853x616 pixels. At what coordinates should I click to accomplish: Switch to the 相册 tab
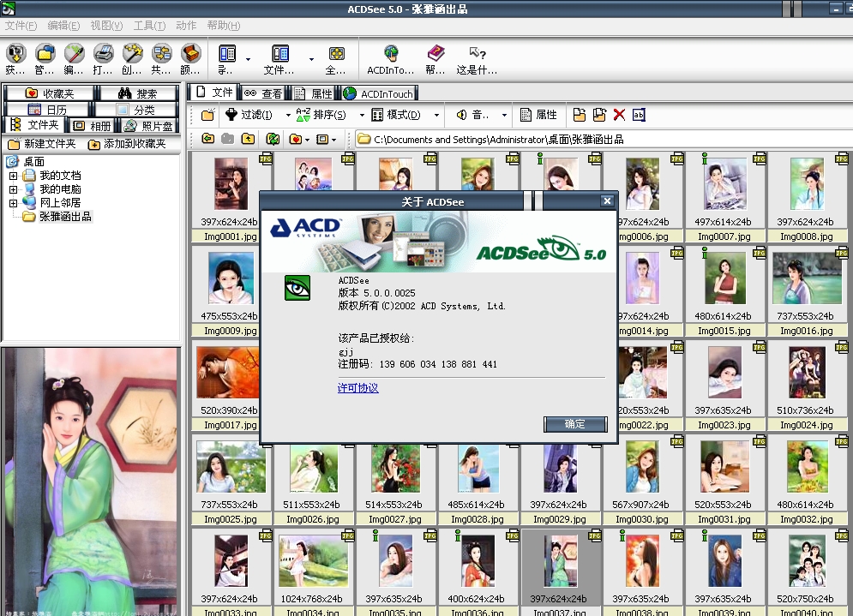pos(92,126)
